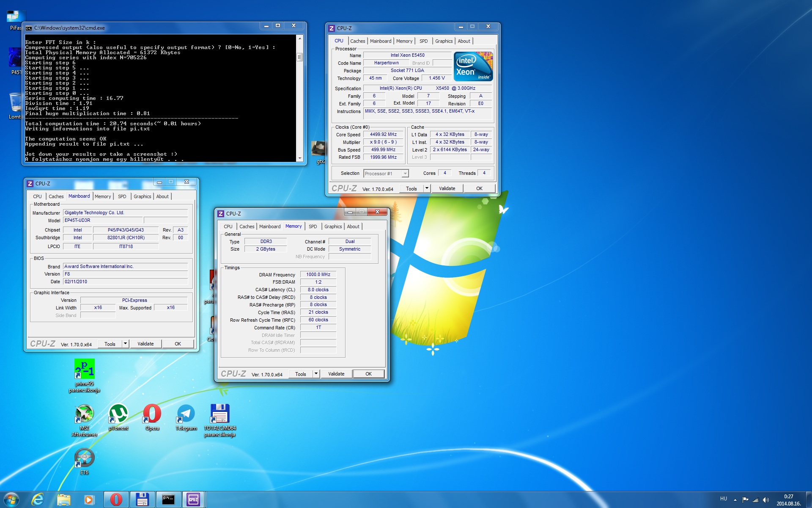Click the Total Commander floppy taskbar icon
This screenshot has height=508, width=812.
(142, 500)
